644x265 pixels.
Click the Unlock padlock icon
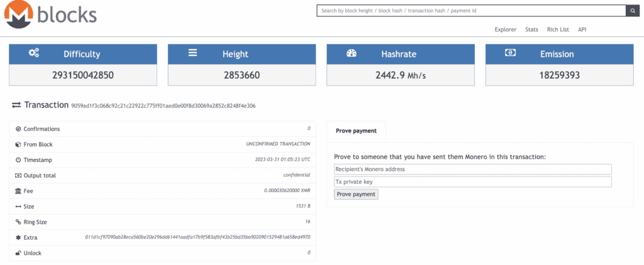18,252
